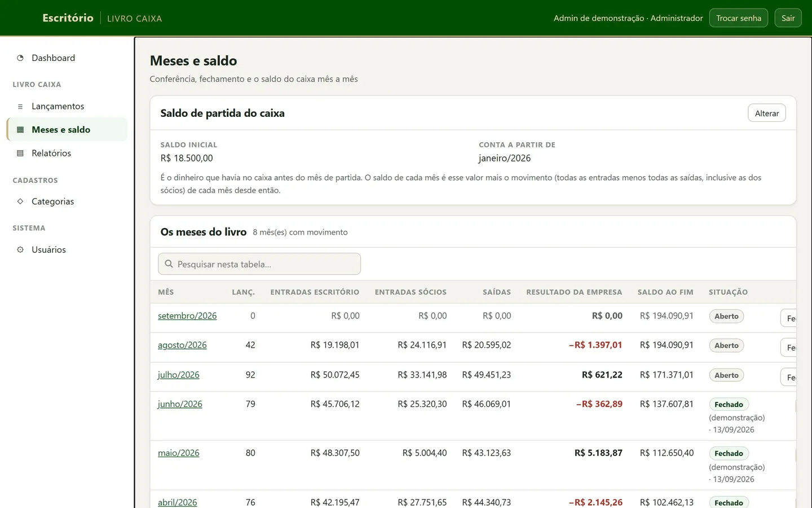Click the Categorias diamond icon
The image size is (812, 508).
pyautogui.click(x=20, y=202)
